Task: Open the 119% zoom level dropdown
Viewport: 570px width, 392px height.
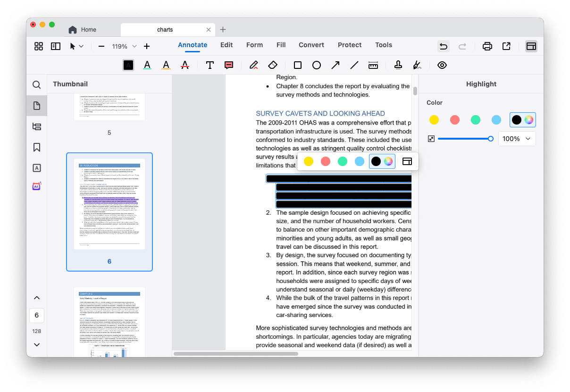Action: tap(134, 46)
